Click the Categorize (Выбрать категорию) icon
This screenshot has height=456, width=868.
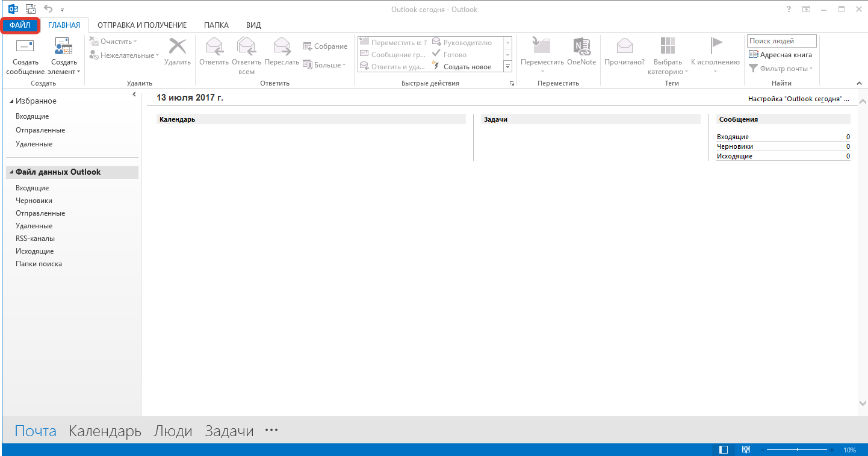point(668,46)
